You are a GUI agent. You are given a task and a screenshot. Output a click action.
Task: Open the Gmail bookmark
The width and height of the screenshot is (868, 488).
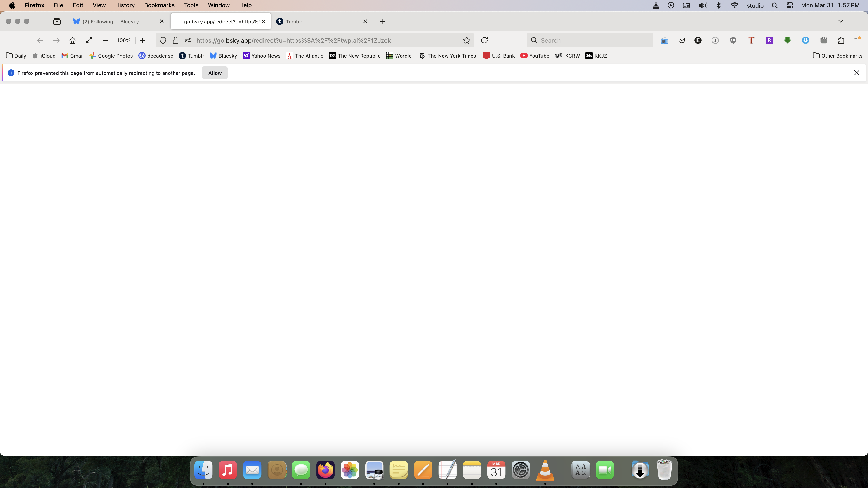click(72, 56)
